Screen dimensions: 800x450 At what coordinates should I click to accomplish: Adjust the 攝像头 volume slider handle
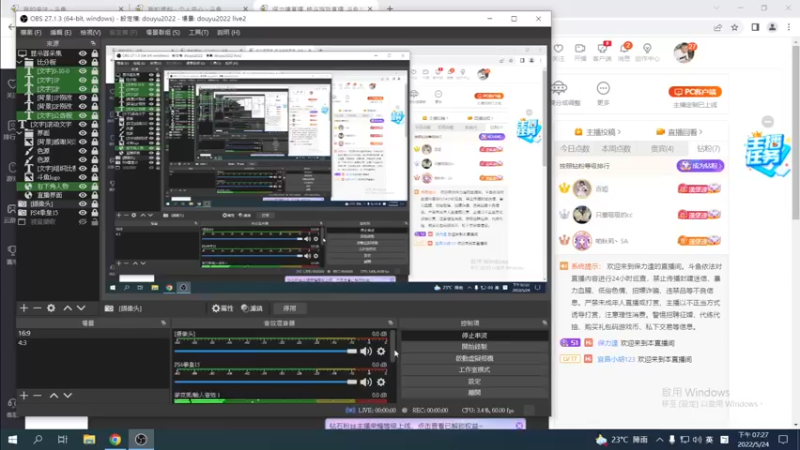(352, 351)
